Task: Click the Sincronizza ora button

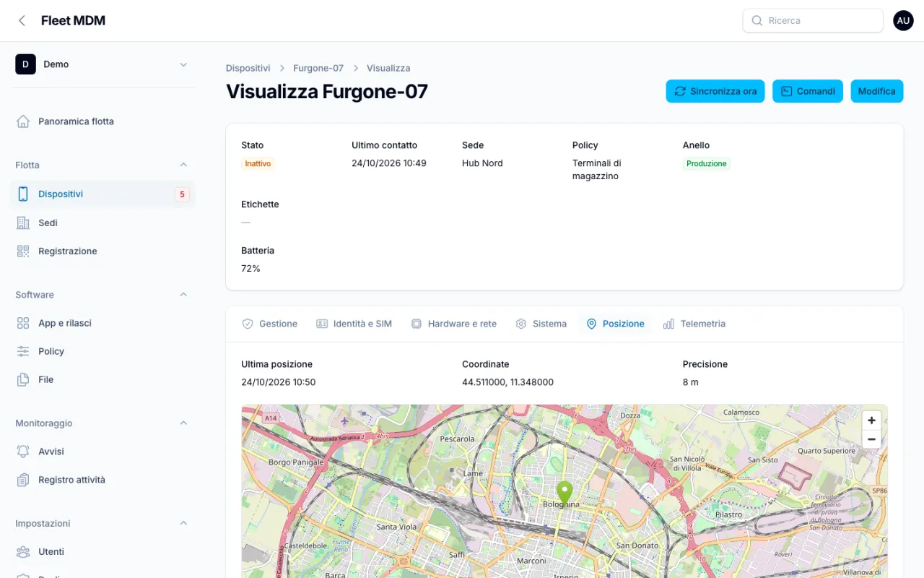Action: point(715,91)
